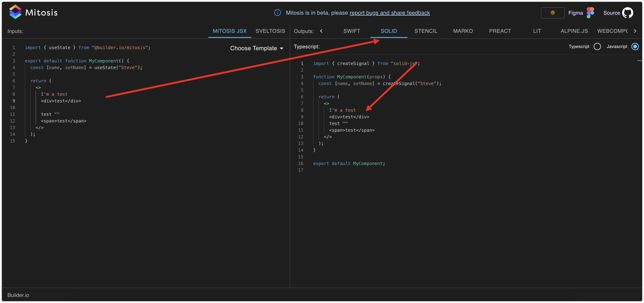This screenshot has height=303, width=644.
Task: Open the Figma plugin icon
Action: pos(590,12)
